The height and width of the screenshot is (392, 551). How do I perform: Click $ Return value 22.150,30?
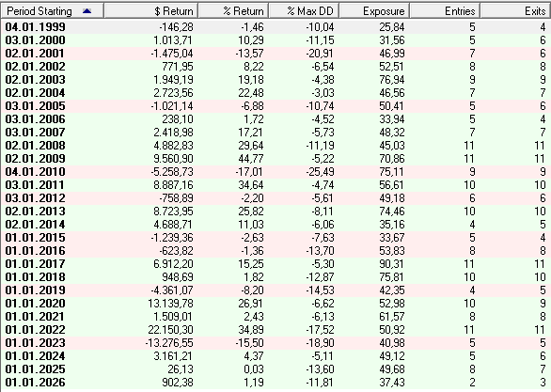coord(170,330)
